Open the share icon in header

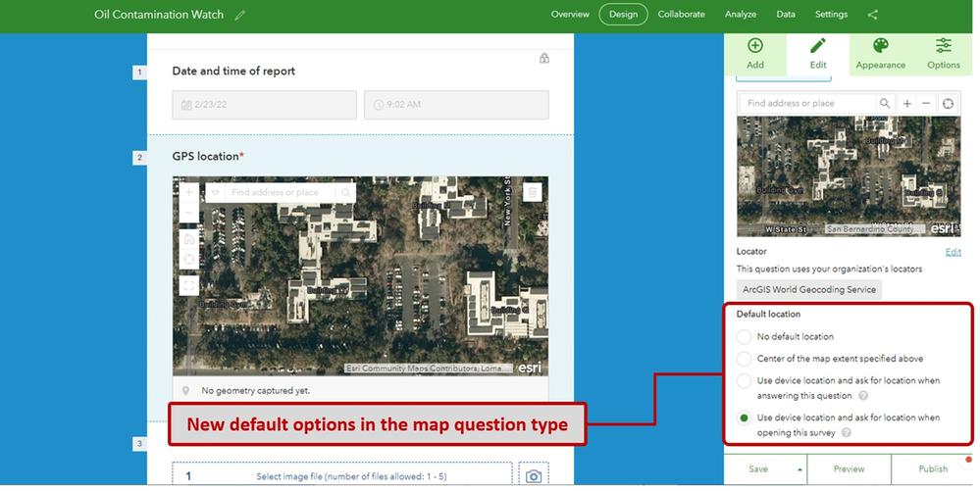(x=872, y=15)
